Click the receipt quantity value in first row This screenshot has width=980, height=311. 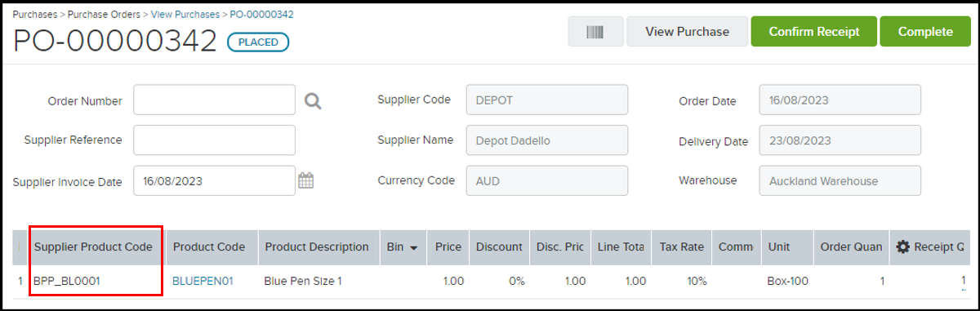pyautogui.click(x=962, y=281)
